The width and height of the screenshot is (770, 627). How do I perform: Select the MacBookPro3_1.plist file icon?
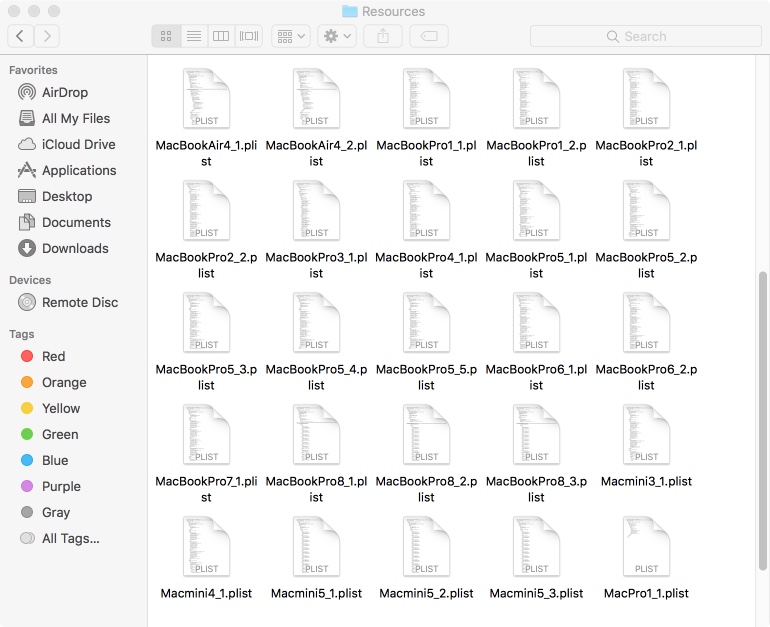pos(316,211)
